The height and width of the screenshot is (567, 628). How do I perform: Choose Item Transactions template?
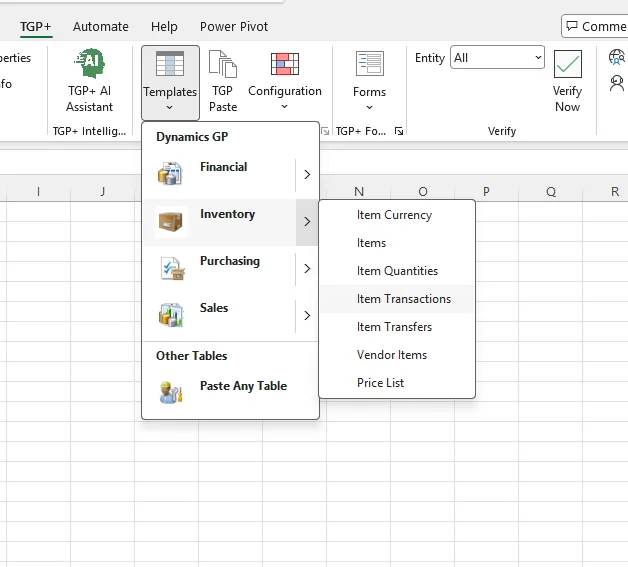[397, 299]
